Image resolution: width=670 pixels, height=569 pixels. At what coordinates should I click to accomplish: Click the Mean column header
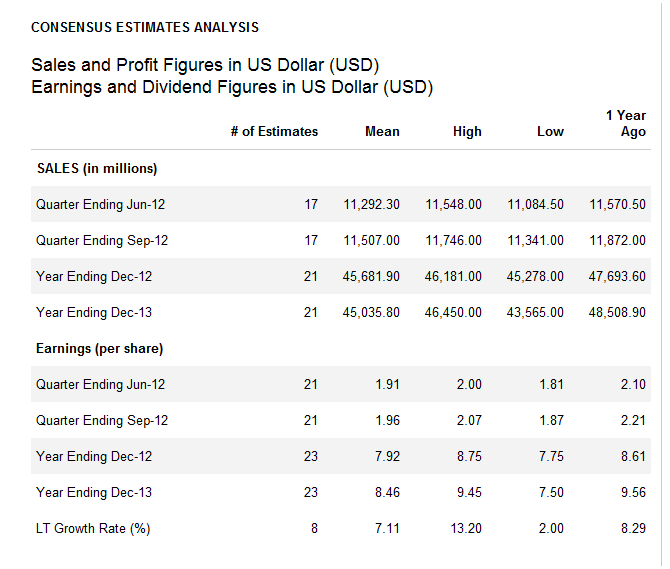382,131
